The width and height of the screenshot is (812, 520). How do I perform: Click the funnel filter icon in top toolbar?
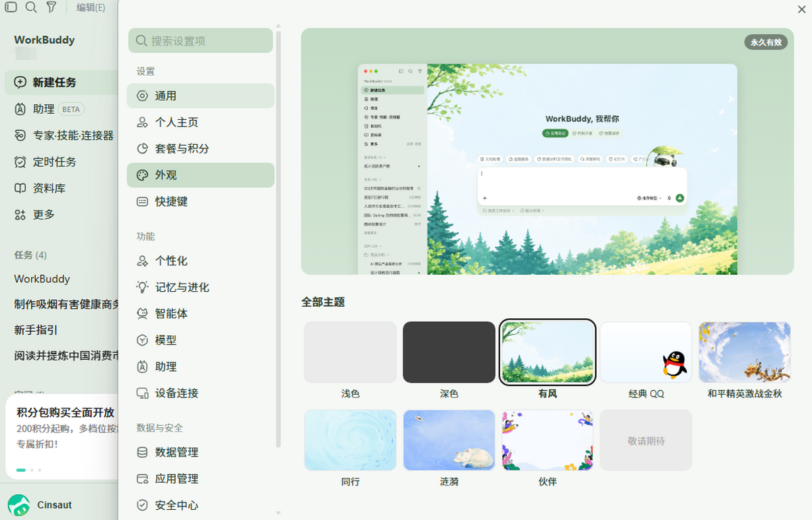[51, 7]
